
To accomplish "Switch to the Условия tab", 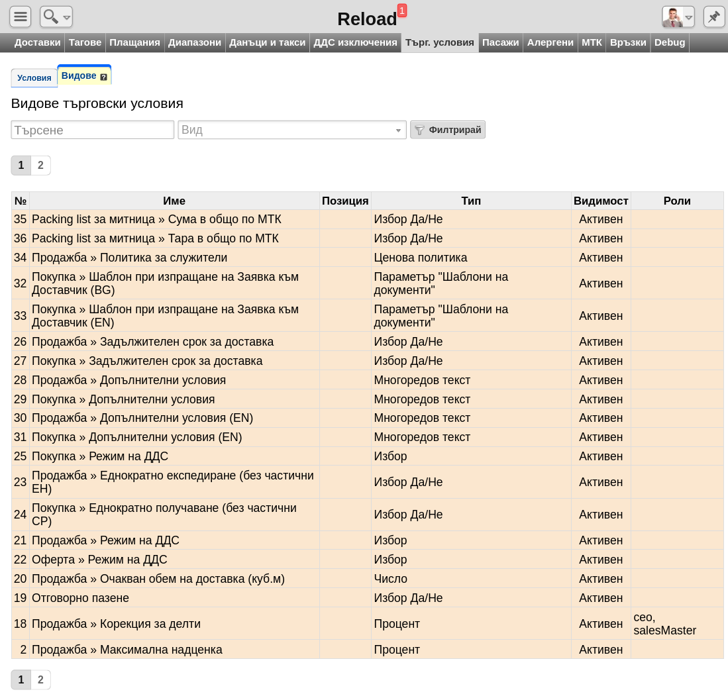I will [34, 78].
